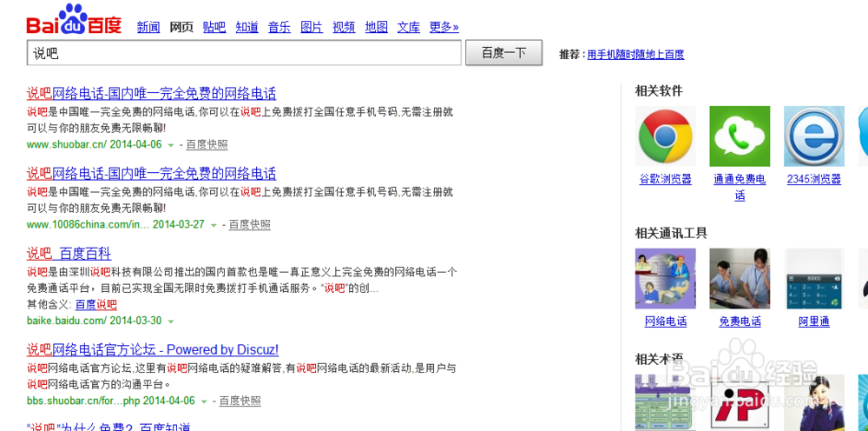Open the 文库 tab
Image resolution: width=868 pixels, height=431 pixels.
point(409,27)
